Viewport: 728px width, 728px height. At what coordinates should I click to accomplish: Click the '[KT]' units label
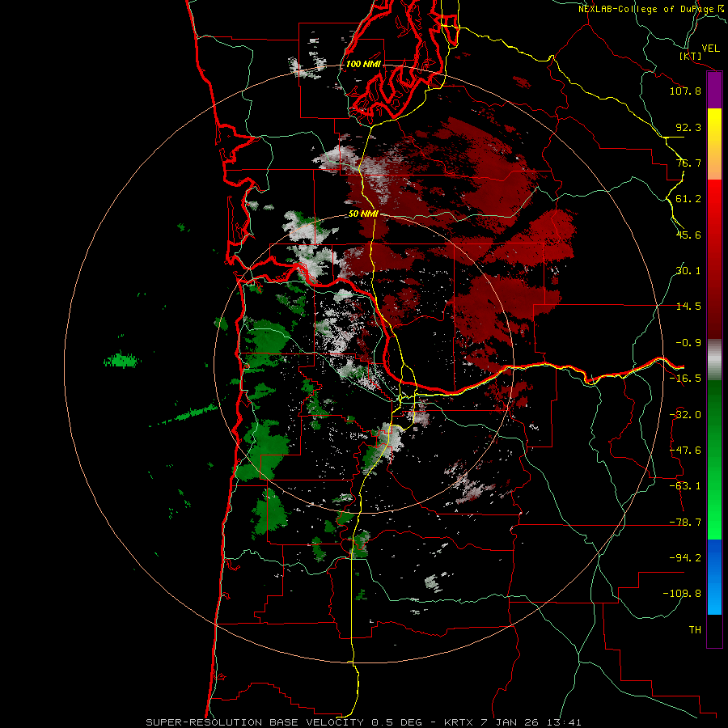coord(691,56)
